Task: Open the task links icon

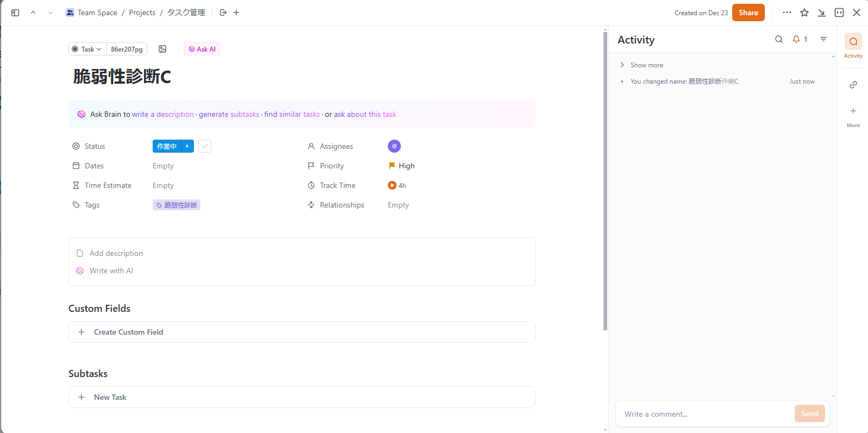Action: [853, 85]
